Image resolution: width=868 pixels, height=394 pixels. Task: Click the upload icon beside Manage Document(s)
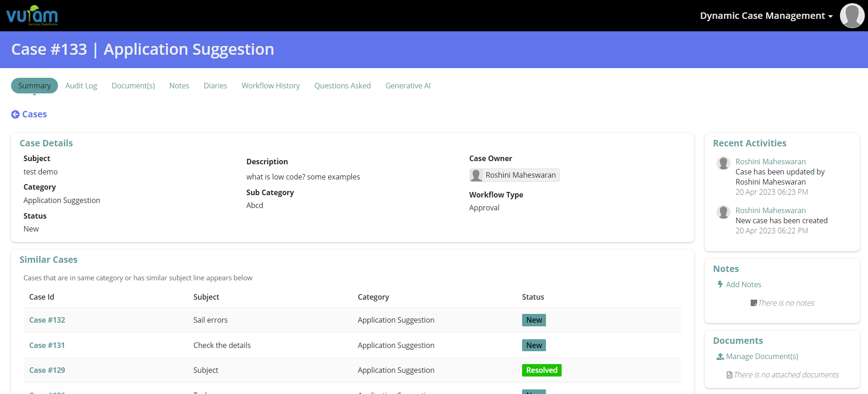point(720,357)
